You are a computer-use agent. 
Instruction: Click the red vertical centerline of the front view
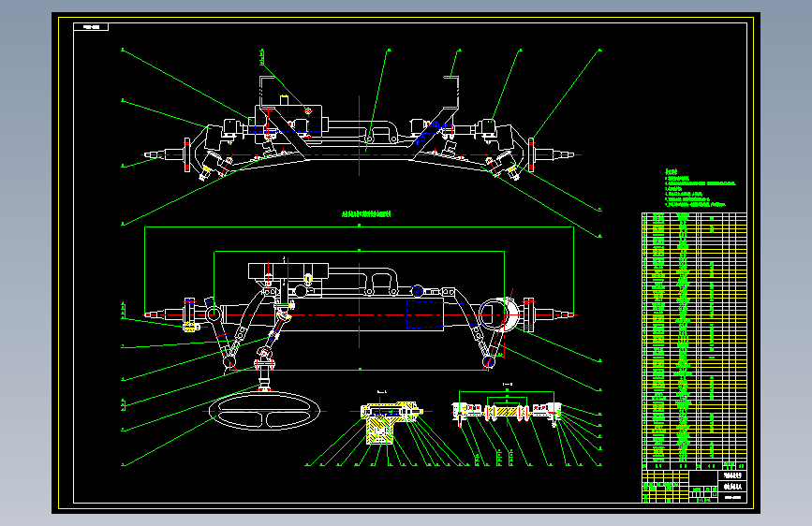pyautogui.click(x=359, y=136)
